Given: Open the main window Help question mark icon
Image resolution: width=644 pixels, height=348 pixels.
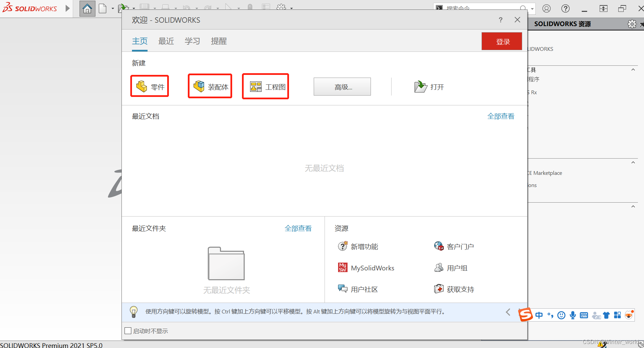Looking at the screenshot, I should pos(565,8).
